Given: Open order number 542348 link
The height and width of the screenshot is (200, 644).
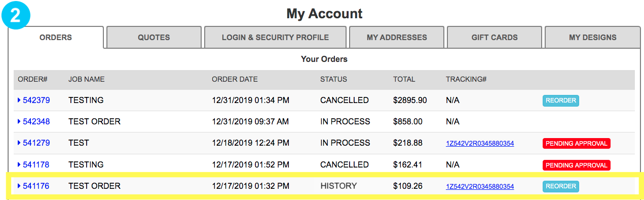Looking at the screenshot, I should [x=36, y=121].
